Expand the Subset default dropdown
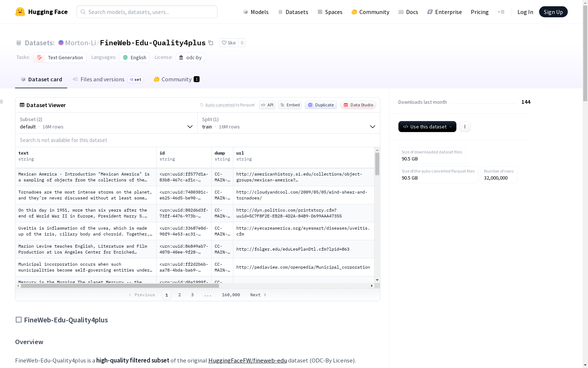 [x=107, y=123]
